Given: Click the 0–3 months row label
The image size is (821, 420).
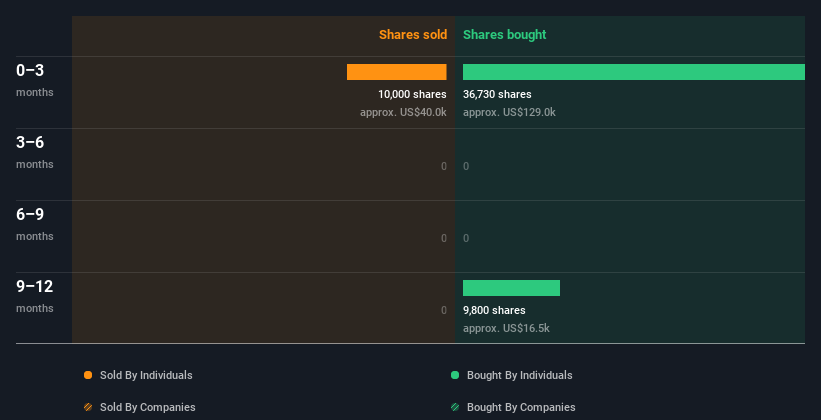Looking at the screenshot, I should tap(35, 80).
